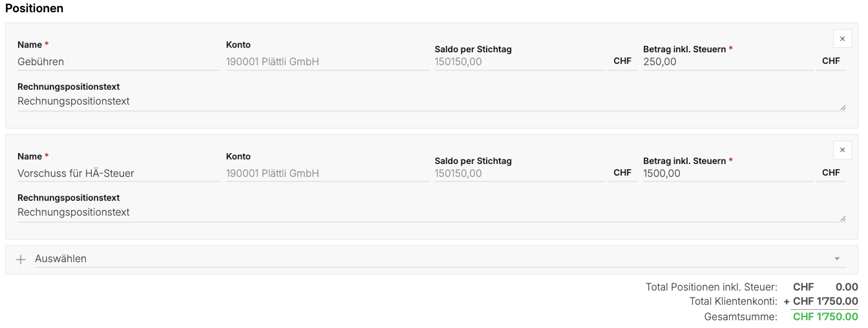868x328 pixels.
Task: Focus the Rechnungspositionstext textarea of Gebühren
Action: pyautogui.click(x=432, y=102)
